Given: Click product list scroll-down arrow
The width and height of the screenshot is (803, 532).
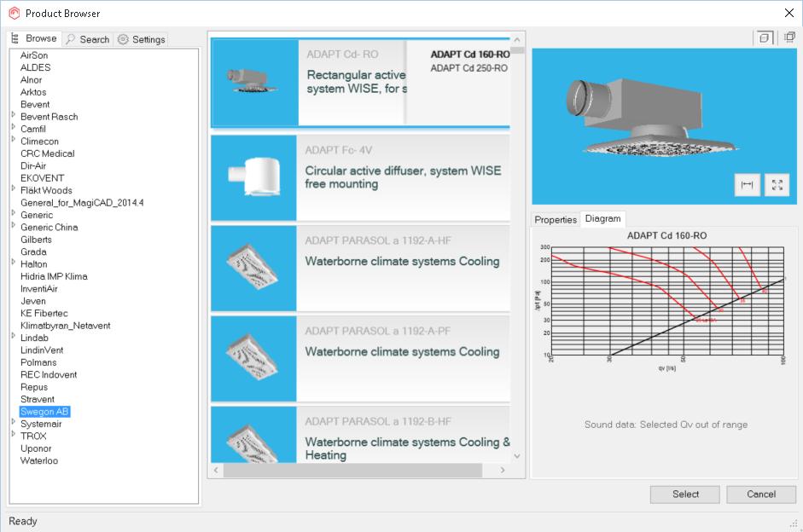Looking at the screenshot, I should (517, 456).
